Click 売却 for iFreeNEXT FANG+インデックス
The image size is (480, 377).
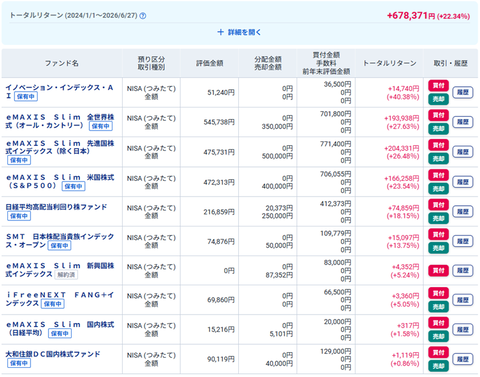(438, 307)
